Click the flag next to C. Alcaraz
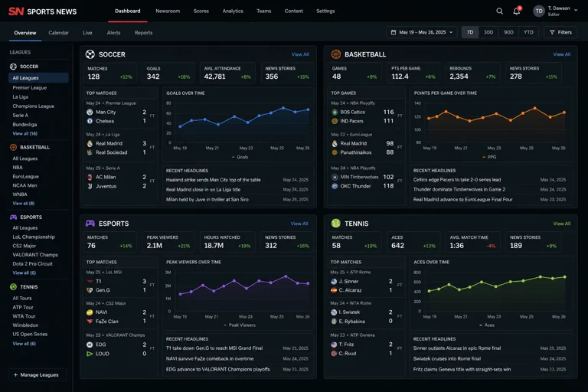Image resolution: width=588 pixels, height=392 pixels. (334, 290)
